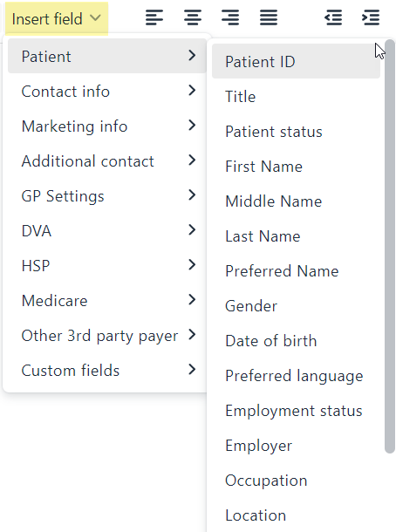Open the Insert field dropdown
This screenshot has height=532, width=396.
[57, 18]
